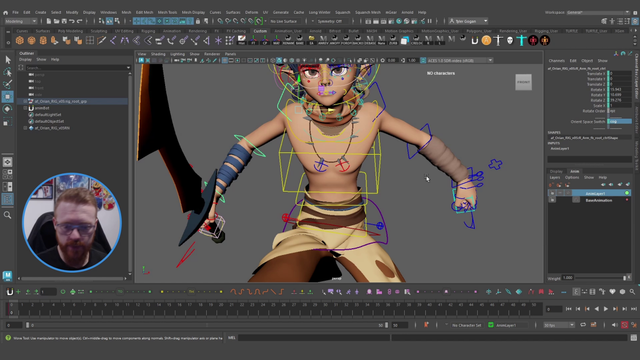The image size is (640, 360).
Task: Click the go to start of range button
Action: (569, 309)
